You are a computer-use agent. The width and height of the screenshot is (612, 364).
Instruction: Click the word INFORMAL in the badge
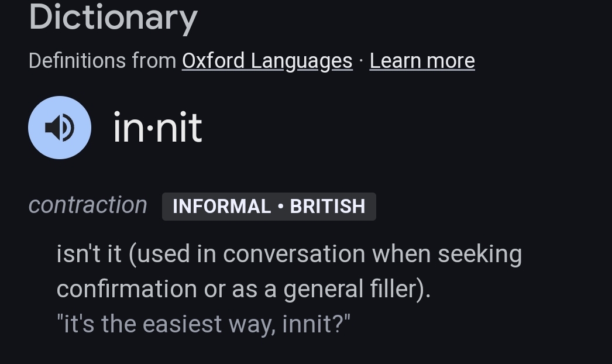click(222, 207)
